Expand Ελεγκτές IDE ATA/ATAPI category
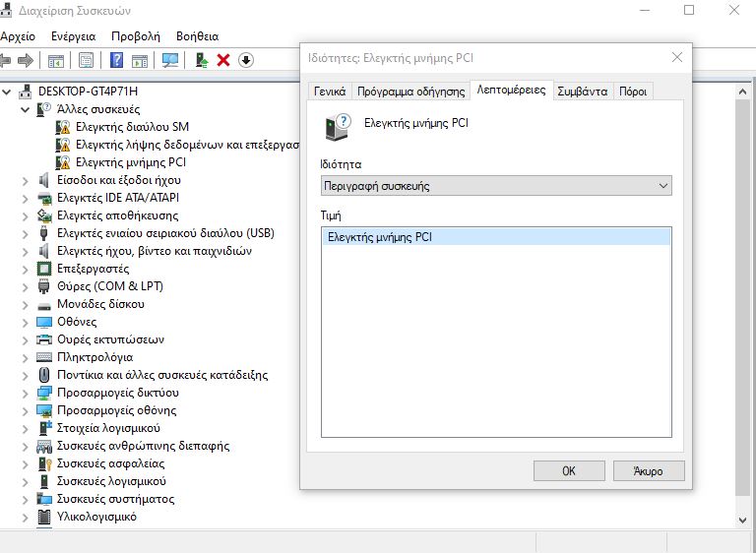Screen dimensions: 756x553 pos(25,198)
